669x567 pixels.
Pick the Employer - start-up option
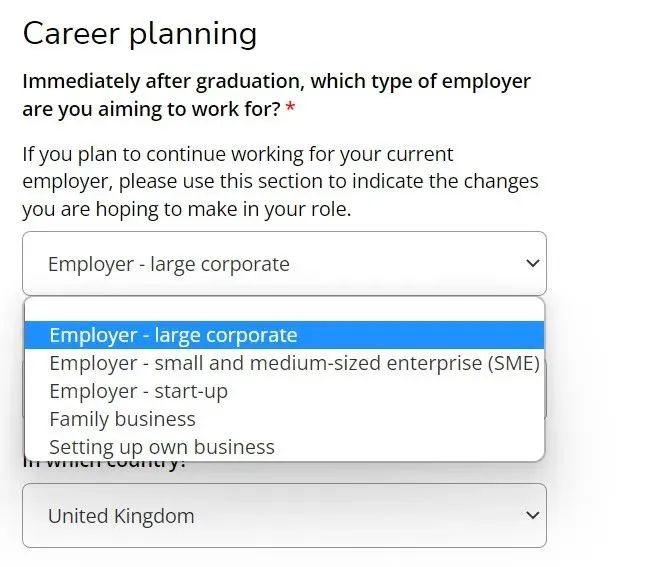click(x=138, y=391)
